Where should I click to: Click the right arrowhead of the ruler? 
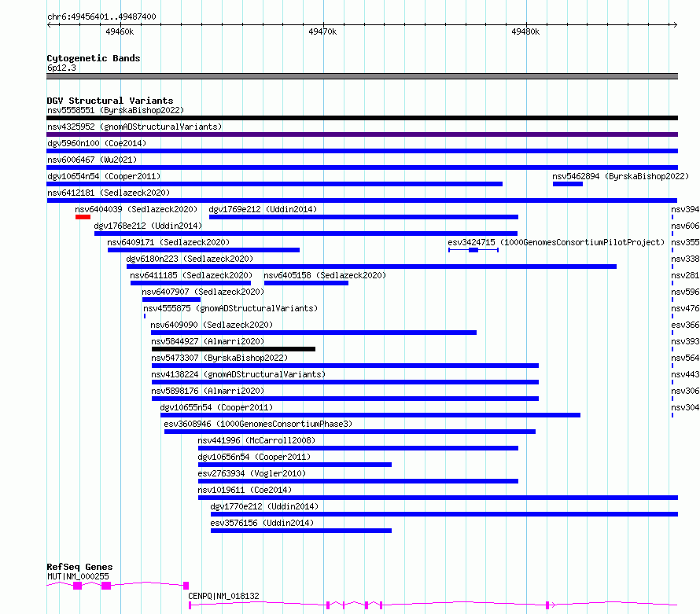[676, 24]
